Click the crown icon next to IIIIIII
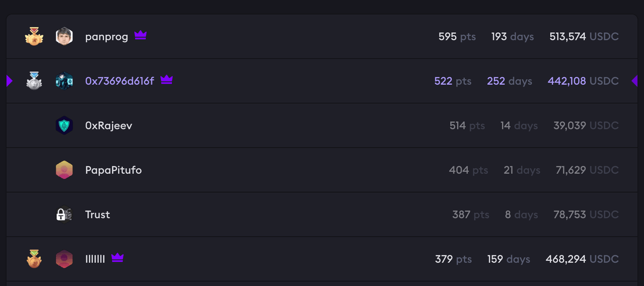 pyautogui.click(x=117, y=258)
